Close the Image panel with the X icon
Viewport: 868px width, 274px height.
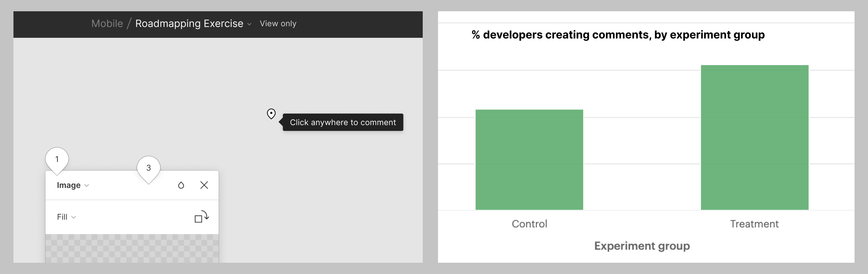[204, 185]
